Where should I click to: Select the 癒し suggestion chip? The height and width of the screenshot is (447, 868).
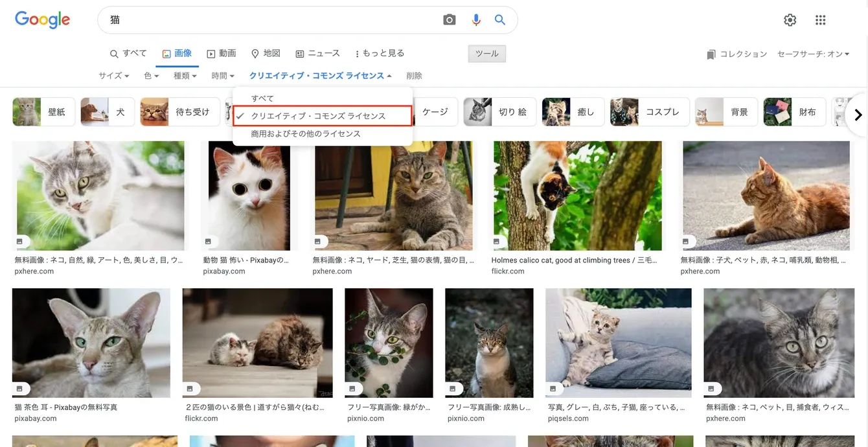point(573,112)
